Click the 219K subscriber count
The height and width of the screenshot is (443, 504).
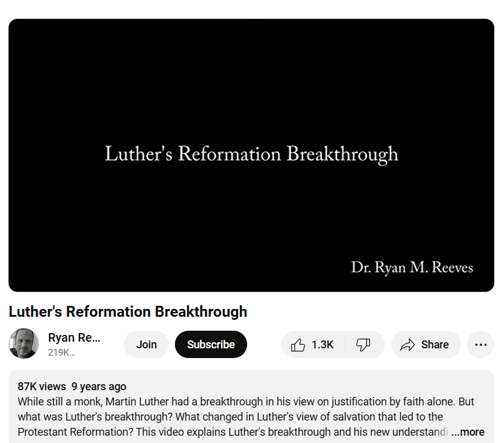[x=61, y=353]
